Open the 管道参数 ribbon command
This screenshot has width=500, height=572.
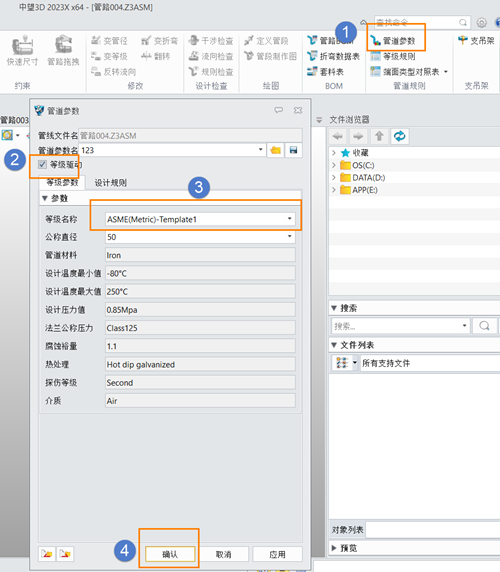pyautogui.click(x=393, y=40)
